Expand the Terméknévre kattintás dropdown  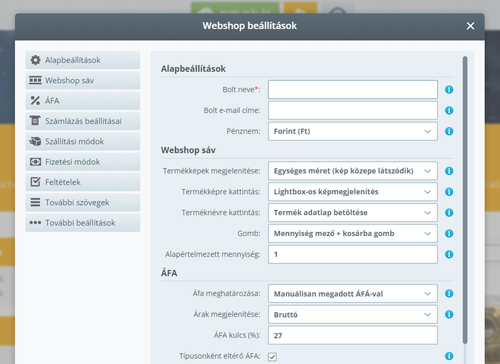353,213
